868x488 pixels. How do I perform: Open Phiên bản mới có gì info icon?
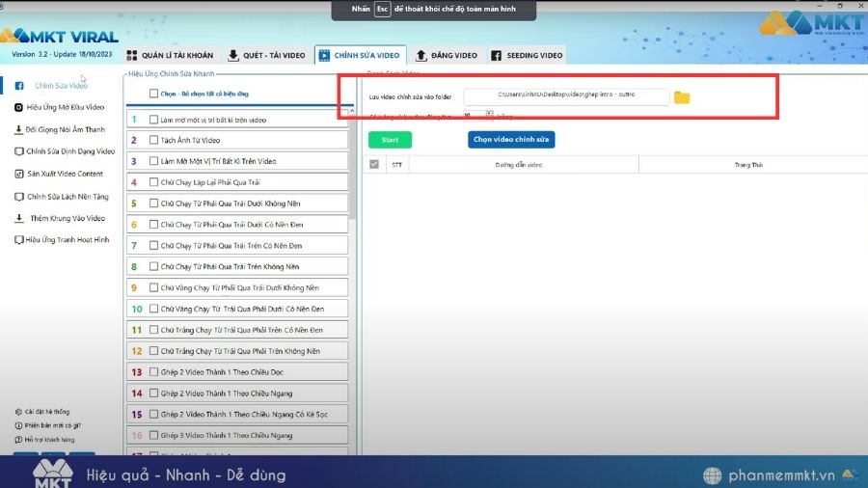[19, 425]
